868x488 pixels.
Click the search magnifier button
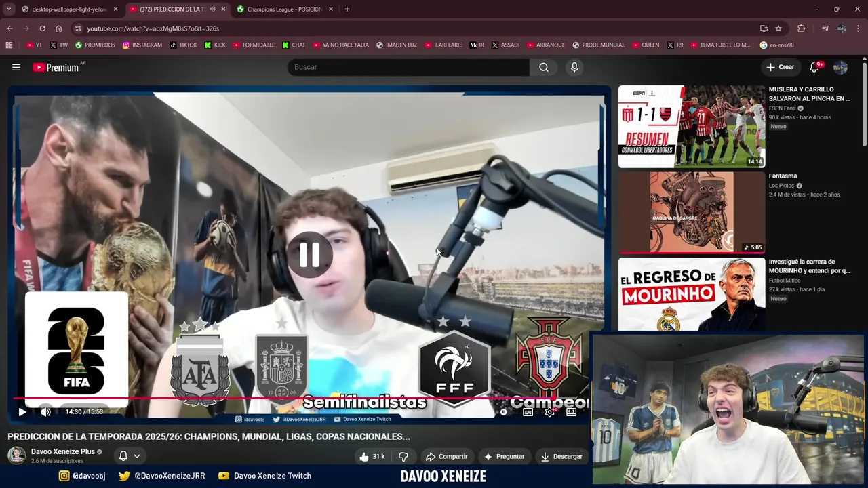tap(544, 67)
